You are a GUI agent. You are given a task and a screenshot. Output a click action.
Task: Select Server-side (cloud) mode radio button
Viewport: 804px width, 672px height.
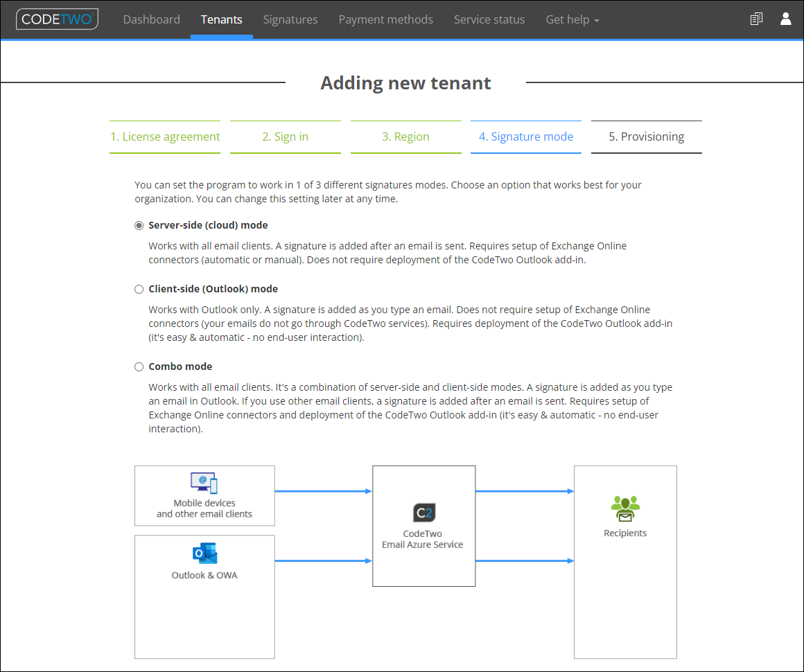[139, 226]
